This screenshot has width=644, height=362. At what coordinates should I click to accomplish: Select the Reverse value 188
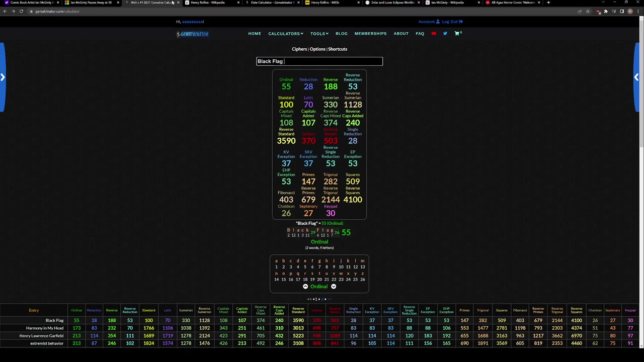[x=331, y=86]
